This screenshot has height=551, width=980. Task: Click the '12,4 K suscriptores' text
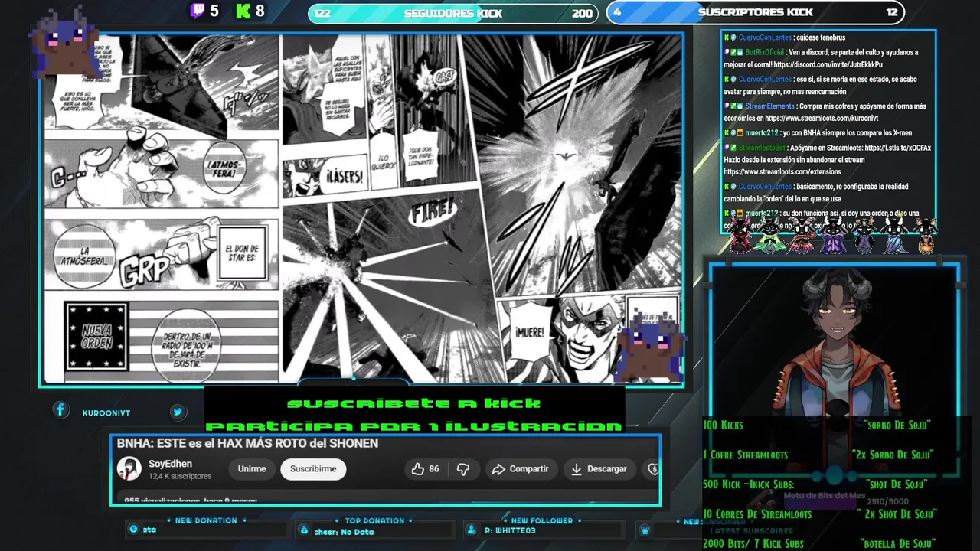click(x=180, y=476)
